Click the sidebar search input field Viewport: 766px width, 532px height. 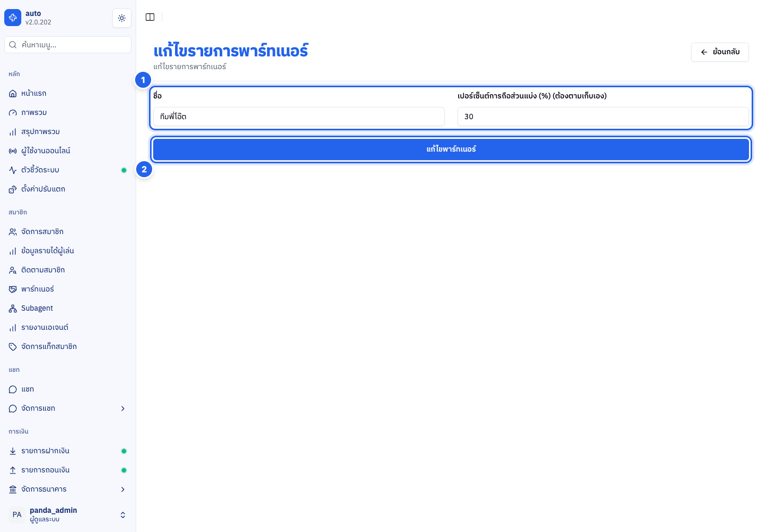[x=68, y=45]
